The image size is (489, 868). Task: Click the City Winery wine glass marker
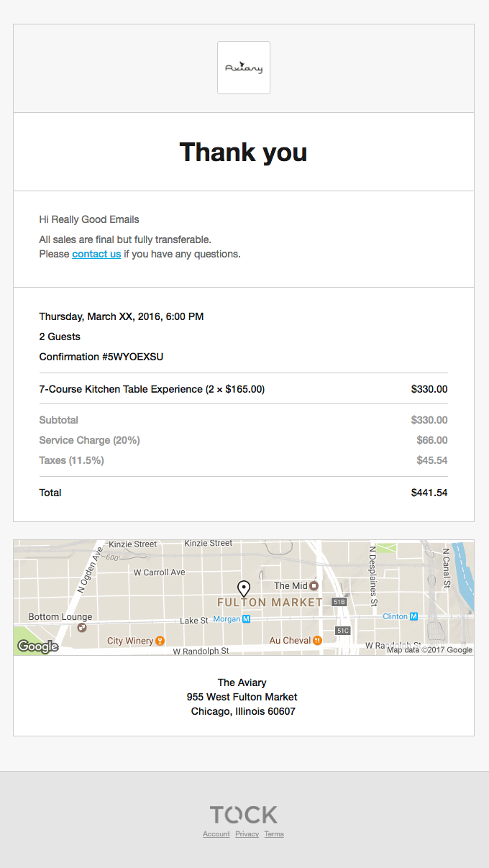(x=159, y=639)
